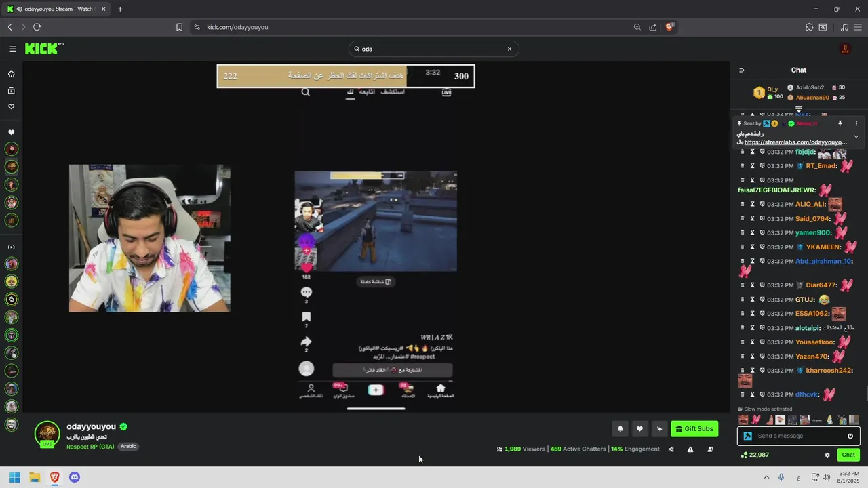This screenshot has width=868, height=488.
Task: Click username kharroosh242 in chat
Action: [x=829, y=371]
